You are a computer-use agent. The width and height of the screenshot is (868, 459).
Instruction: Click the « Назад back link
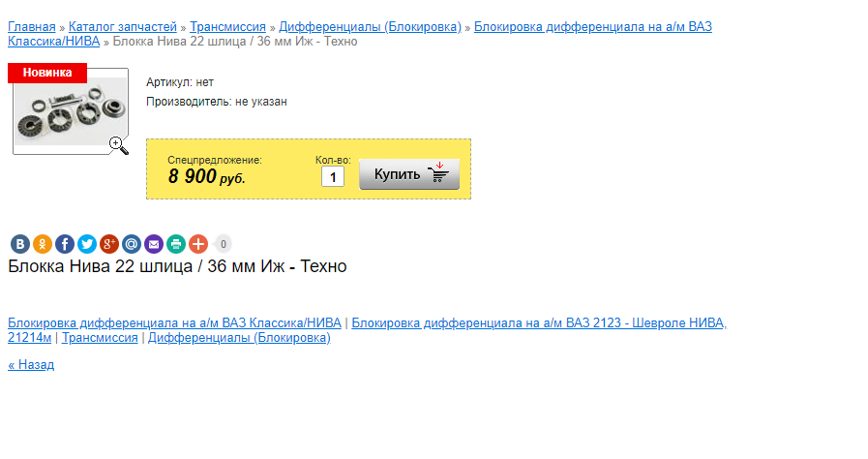tap(31, 365)
